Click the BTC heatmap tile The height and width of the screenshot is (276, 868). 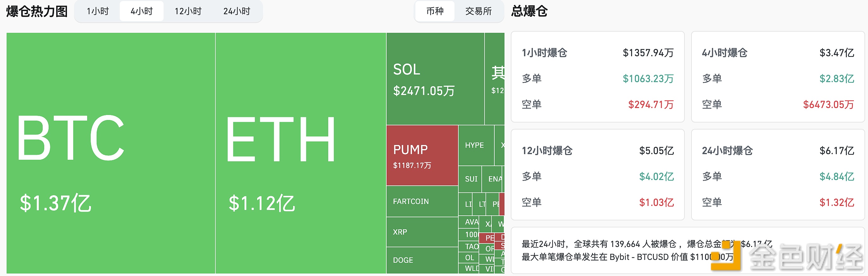tap(111, 153)
